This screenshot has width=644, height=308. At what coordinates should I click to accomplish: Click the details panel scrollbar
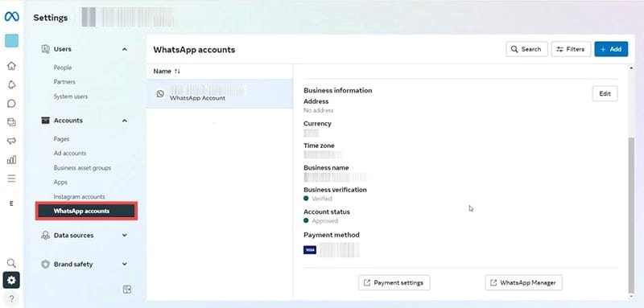tap(631, 216)
